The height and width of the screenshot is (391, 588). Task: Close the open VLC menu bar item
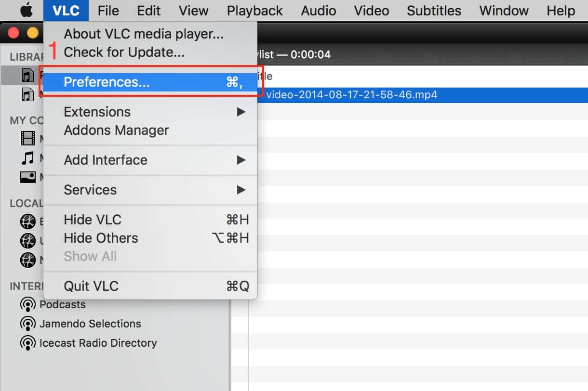pos(66,10)
